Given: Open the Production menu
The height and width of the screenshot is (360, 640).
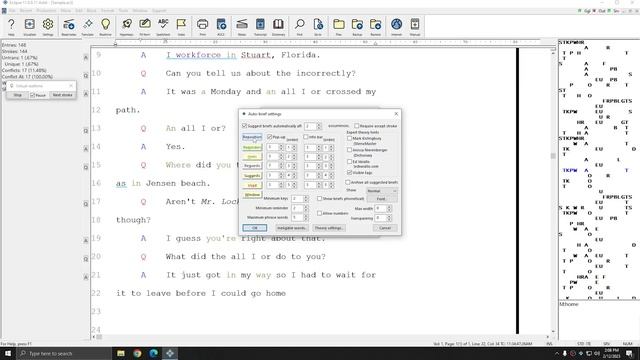Looking at the screenshot, I should (x=46, y=11).
